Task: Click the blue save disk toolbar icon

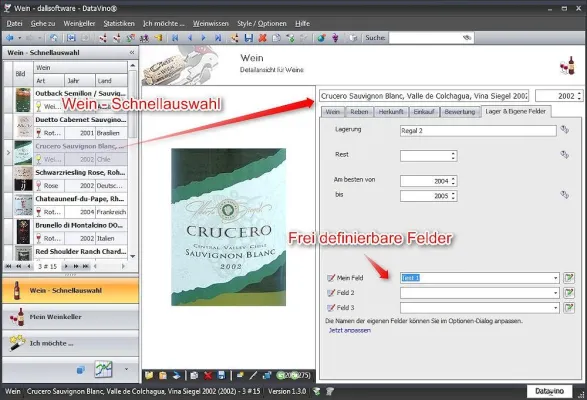Action: click(249, 38)
